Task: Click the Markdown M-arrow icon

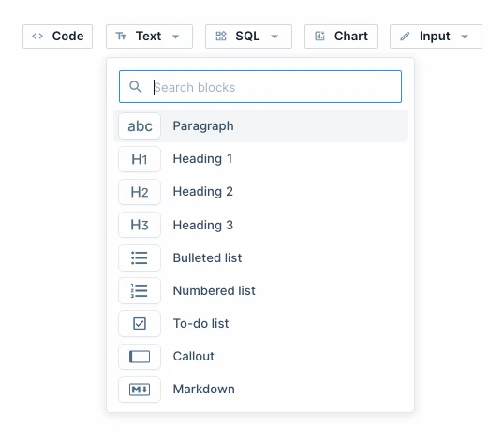Action: (140, 390)
